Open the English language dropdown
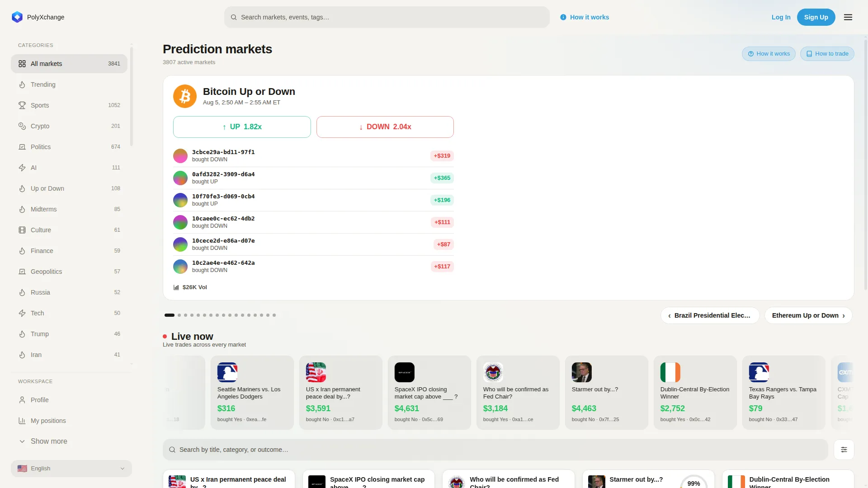 click(x=71, y=469)
